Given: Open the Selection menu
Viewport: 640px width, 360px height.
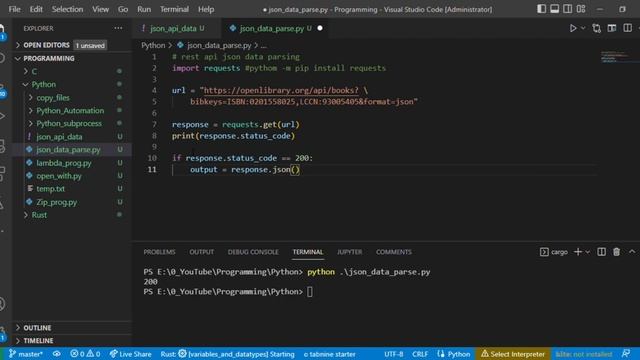Looking at the screenshot, I should point(67,9).
